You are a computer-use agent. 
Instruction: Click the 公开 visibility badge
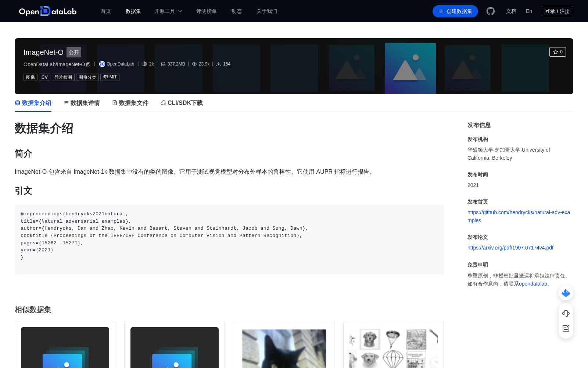pyautogui.click(x=74, y=52)
